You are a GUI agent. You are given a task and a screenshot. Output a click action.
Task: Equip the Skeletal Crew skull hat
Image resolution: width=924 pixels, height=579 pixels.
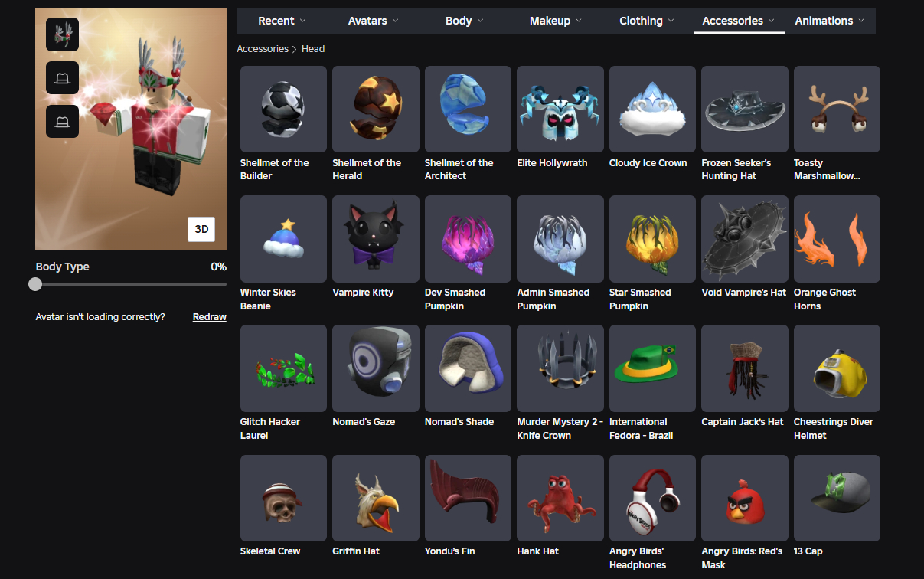(283, 499)
